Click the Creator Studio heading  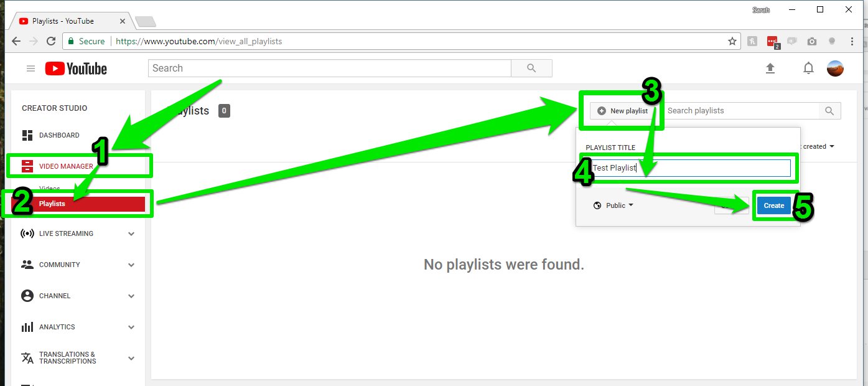(55, 108)
